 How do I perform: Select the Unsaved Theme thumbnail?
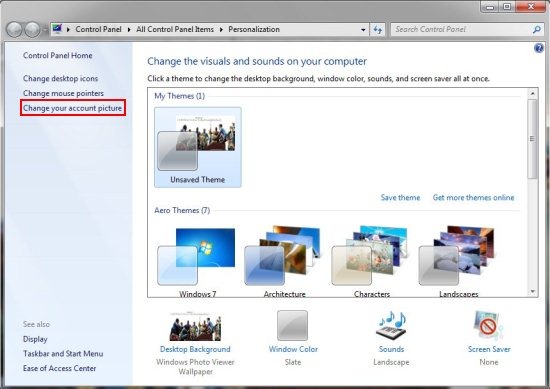pyautogui.click(x=197, y=147)
